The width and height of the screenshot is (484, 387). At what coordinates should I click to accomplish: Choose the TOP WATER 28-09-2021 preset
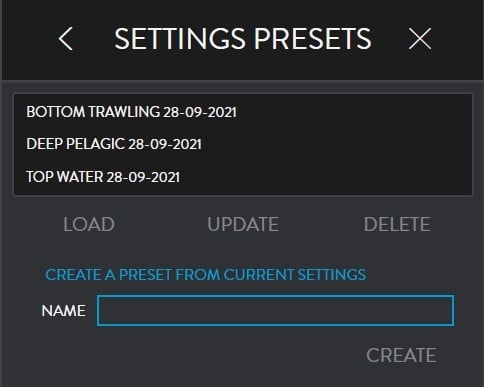[243, 176]
